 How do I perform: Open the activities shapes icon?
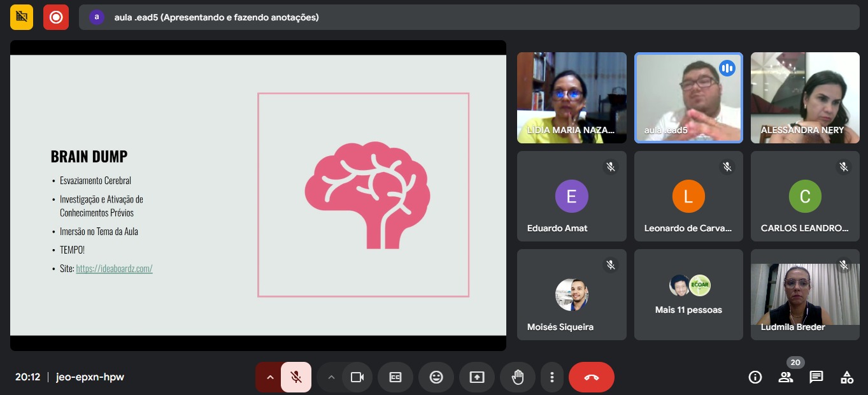(x=847, y=377)
